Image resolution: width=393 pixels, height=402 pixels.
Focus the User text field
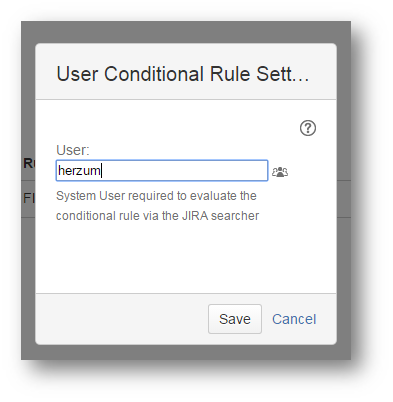pos(162,171)
